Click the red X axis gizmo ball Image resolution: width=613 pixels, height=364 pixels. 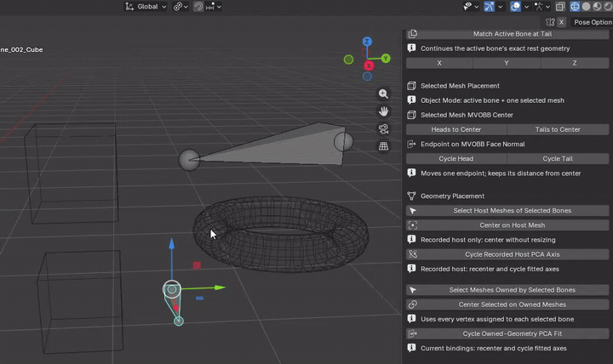coord(369,65)
